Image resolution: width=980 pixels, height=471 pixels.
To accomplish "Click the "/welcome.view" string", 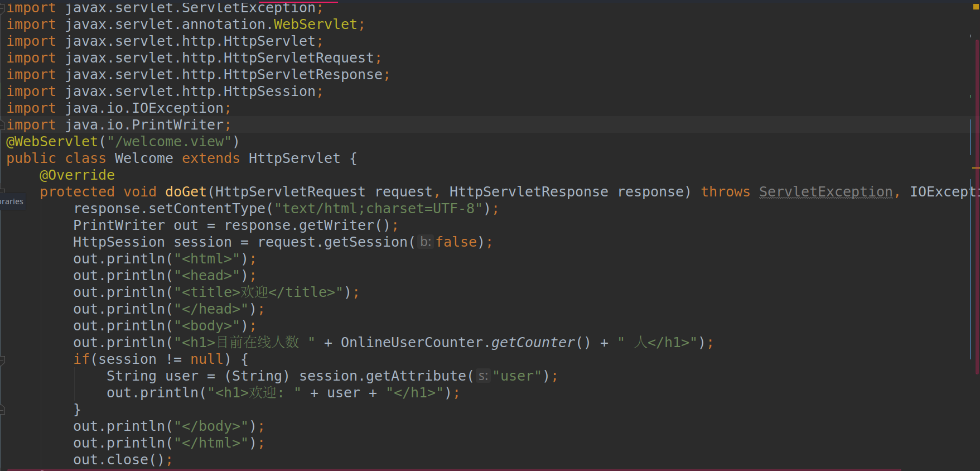I will tap(169, 142).
